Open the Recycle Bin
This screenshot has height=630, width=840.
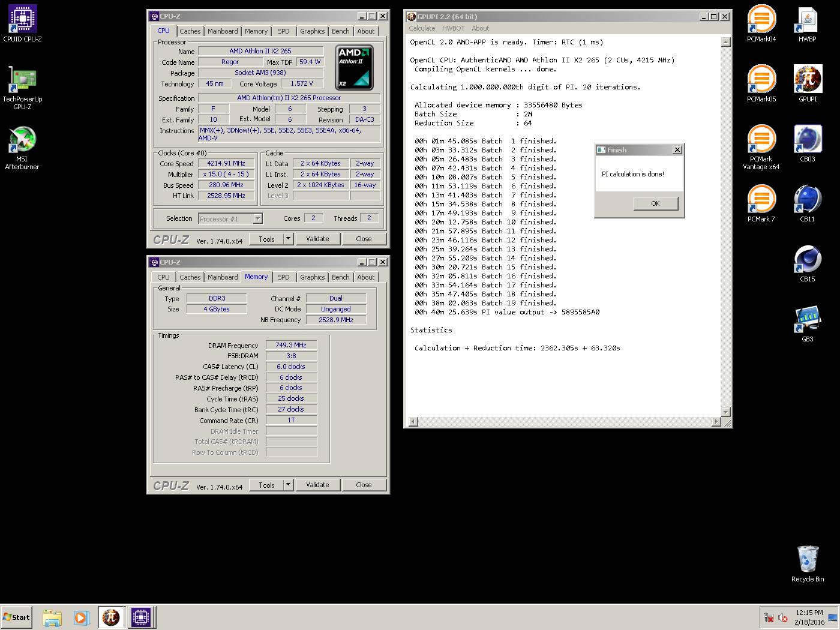(x=808, y=564)
